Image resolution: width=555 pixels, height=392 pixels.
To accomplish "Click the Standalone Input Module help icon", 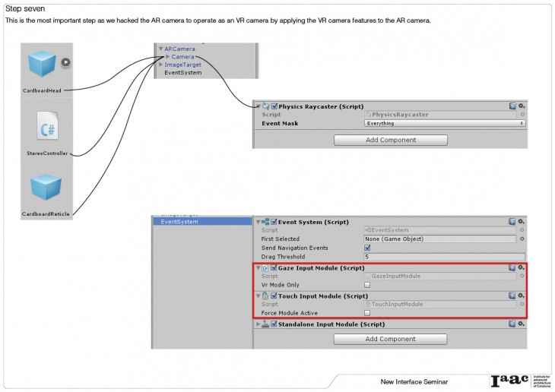I will [512, 324].
